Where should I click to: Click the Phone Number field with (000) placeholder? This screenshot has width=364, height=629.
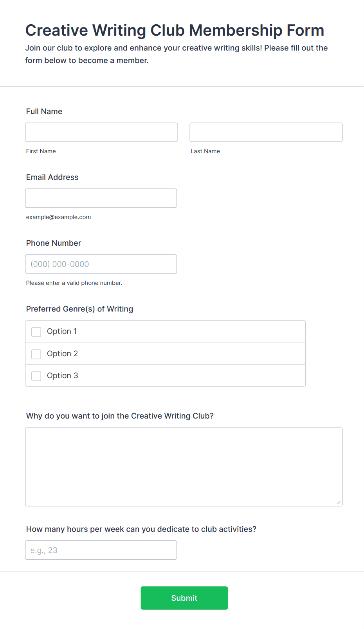click(101, 264)
